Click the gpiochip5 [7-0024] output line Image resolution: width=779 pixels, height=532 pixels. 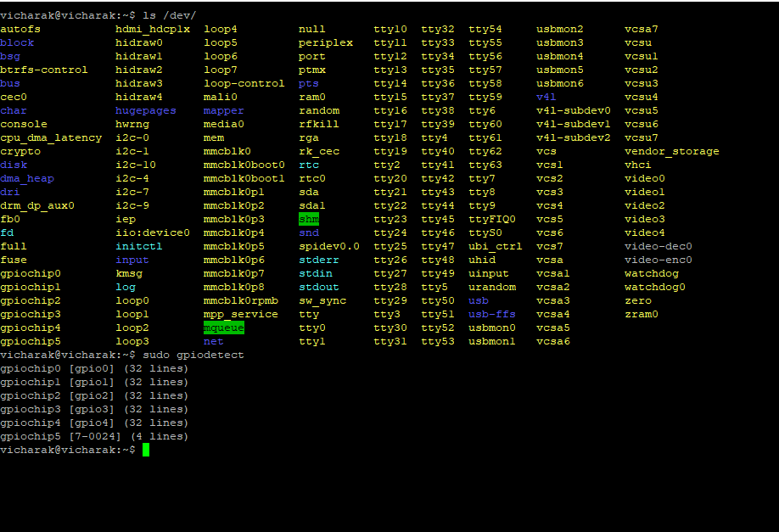(94, 436)
